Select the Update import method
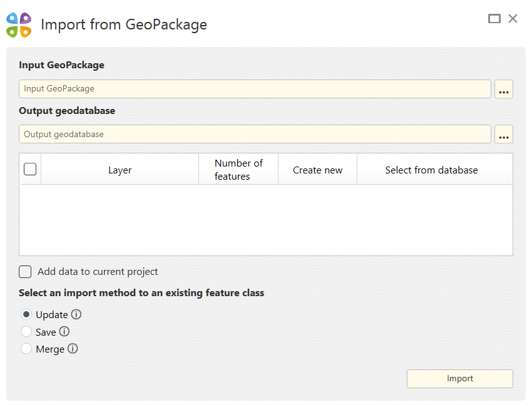This screenshot has width=532, height=407. (26, 314)
